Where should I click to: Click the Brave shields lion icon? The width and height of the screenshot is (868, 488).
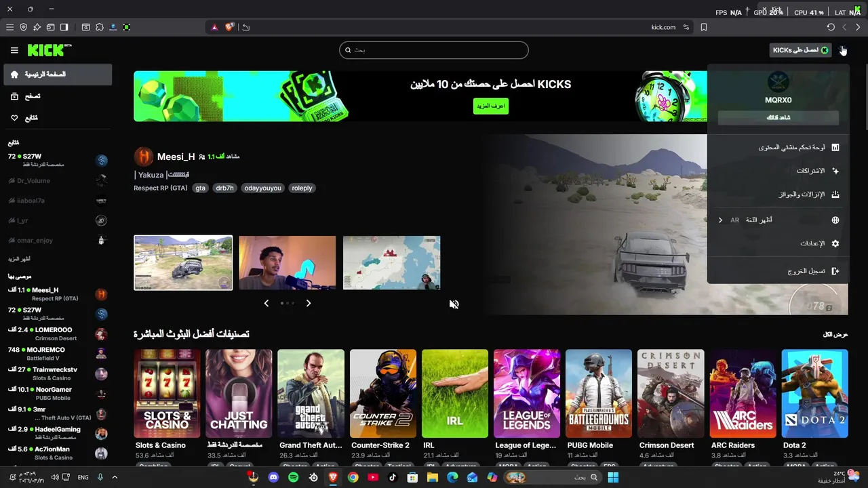point(229,27)
